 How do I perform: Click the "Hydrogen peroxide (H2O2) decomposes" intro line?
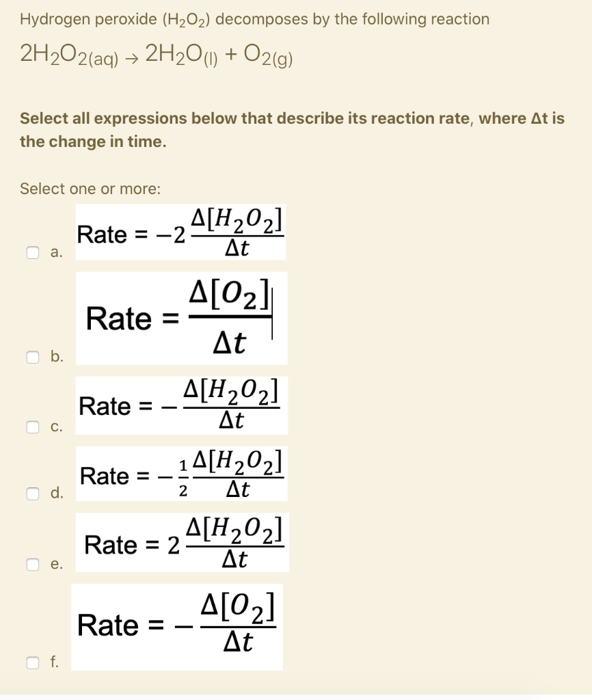[x=254, y=19]
